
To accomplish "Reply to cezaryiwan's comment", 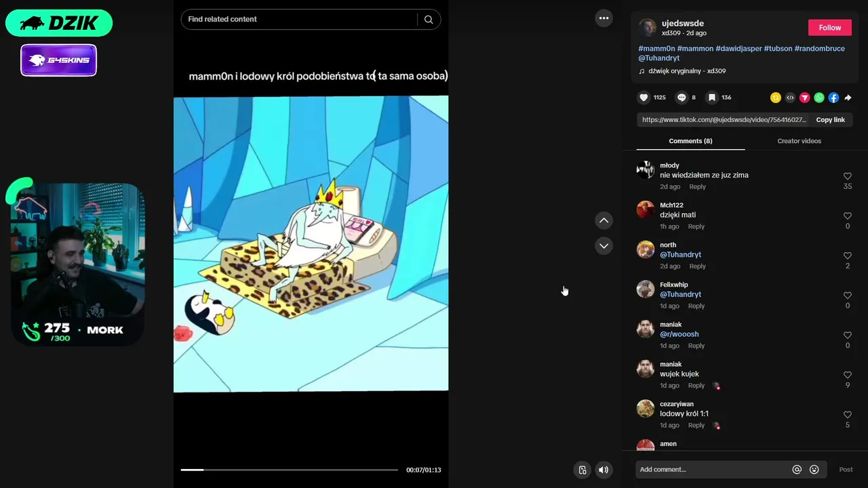I will [696, 426].
